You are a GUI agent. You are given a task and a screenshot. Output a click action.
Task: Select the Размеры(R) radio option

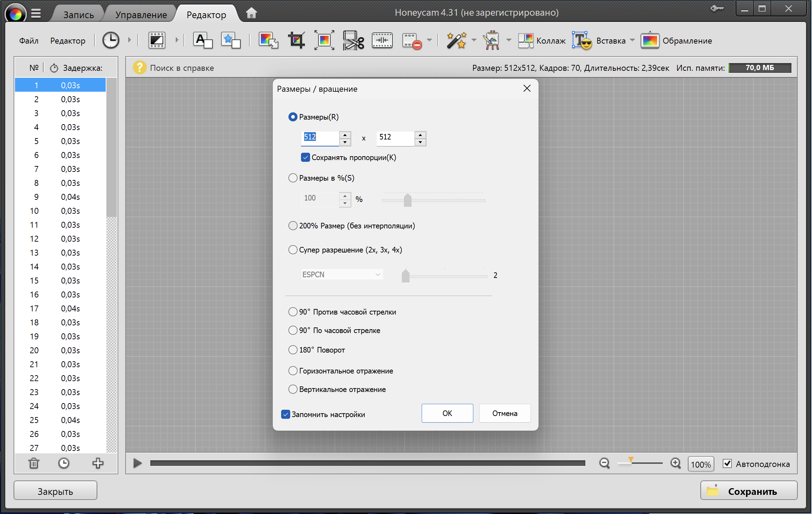(x=293, y=117)
